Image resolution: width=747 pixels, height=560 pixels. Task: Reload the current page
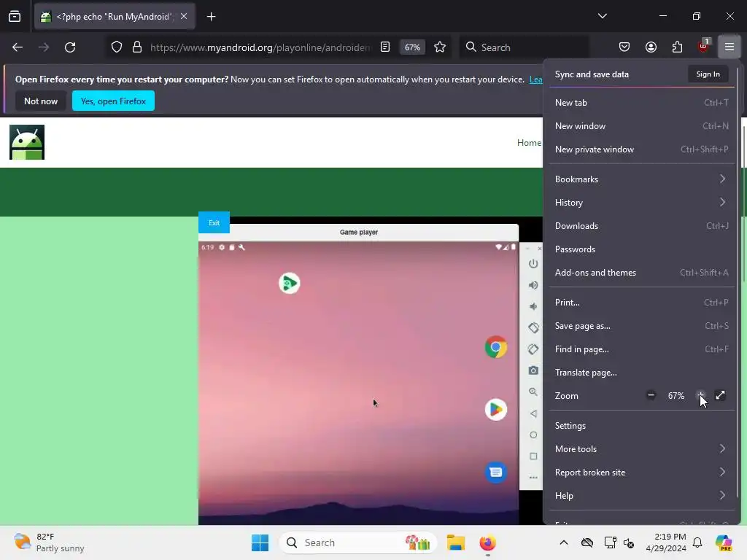(70, 47)
